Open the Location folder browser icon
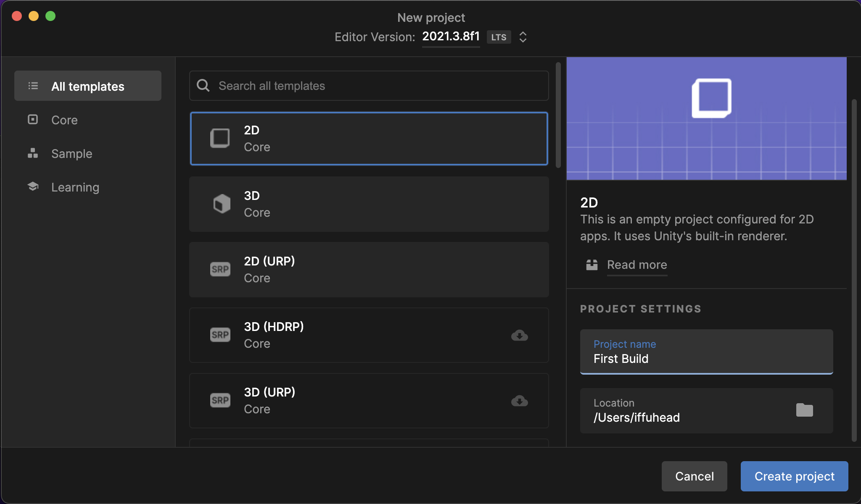Viewport: 861px width, 504px height. coord(804,410)
